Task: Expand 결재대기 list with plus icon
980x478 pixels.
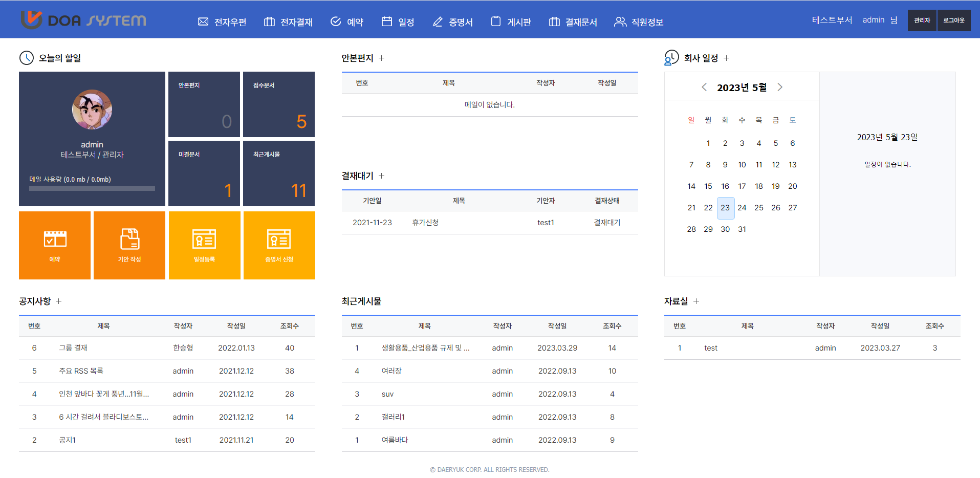Action: click(381, 176)
